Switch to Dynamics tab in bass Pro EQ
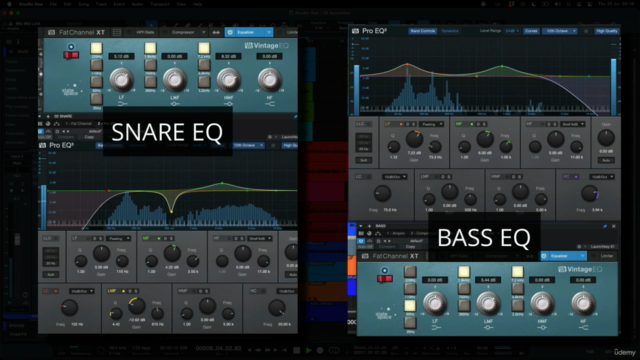The width and height of the screenshot is (640, 360). (x=450, y=31)
